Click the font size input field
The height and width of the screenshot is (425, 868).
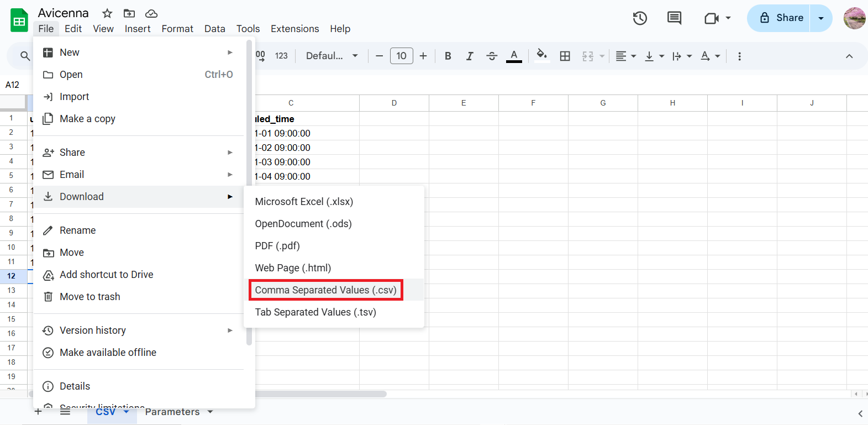pos(401,56)
